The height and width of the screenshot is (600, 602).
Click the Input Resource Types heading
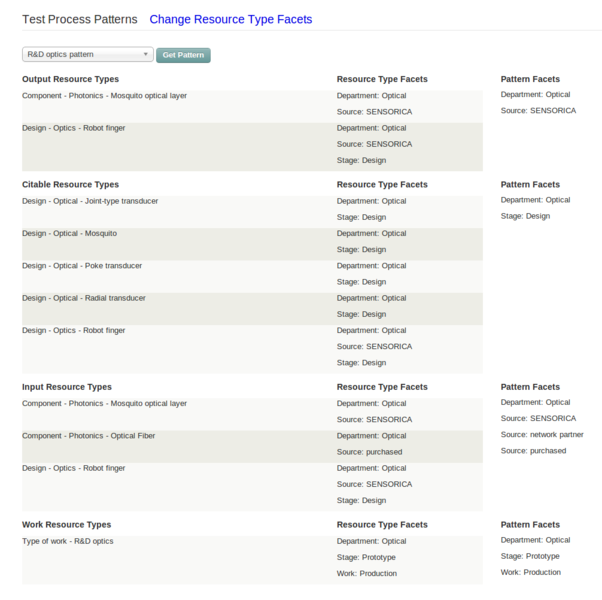(67, 387)
